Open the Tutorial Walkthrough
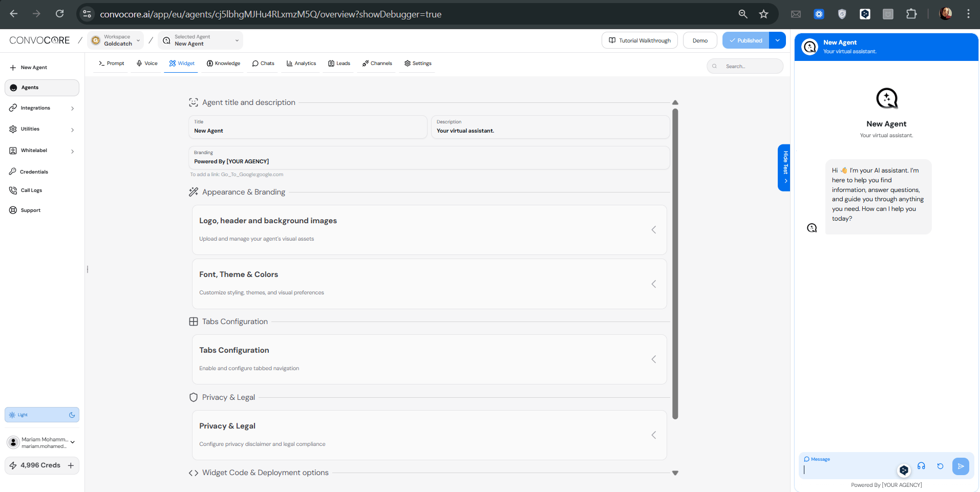This screenshot has width=980, height=492. click(640, 40)
